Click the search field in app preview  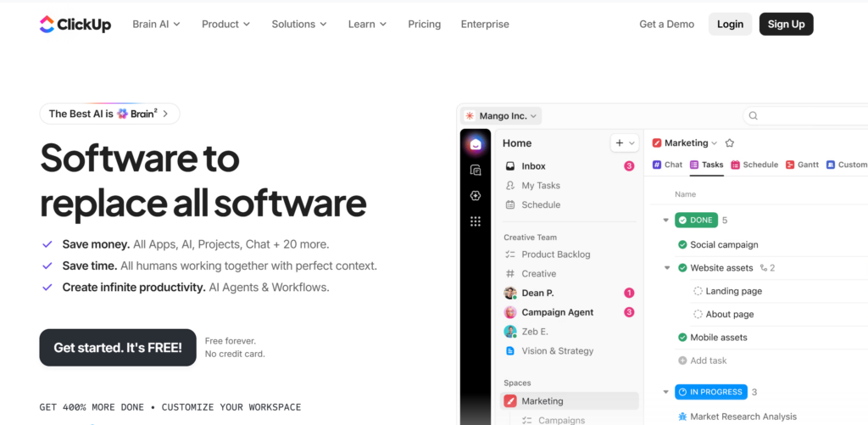[805, 116]
